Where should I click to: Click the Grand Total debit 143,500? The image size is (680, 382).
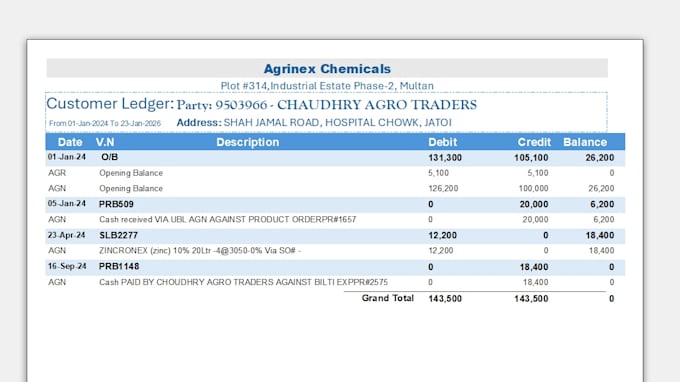pyautogui.click(x=445, y=299)
